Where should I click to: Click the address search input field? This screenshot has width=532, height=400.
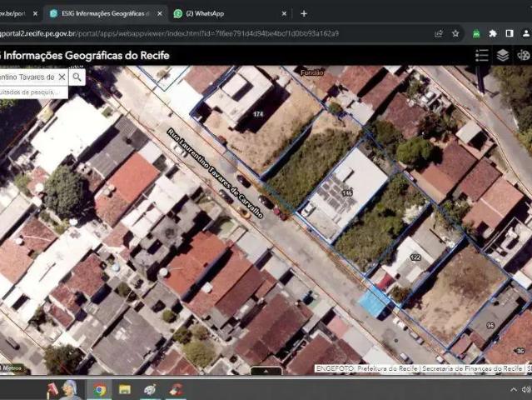pos(29,77)
